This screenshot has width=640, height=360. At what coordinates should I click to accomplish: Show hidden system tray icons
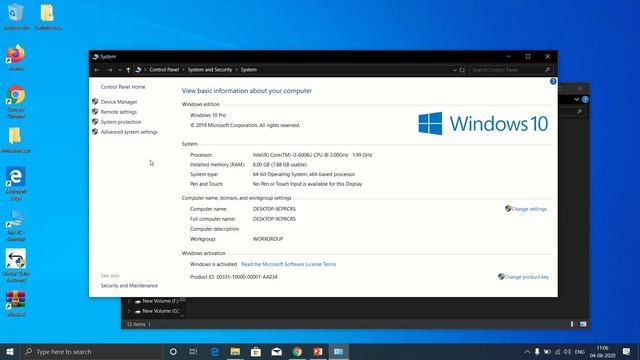point(527,351)
